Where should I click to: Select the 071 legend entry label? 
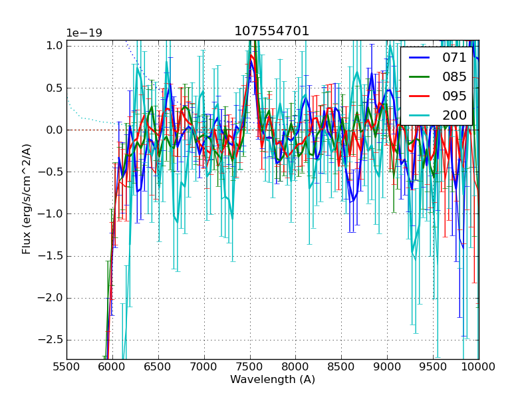pos(455,58)
